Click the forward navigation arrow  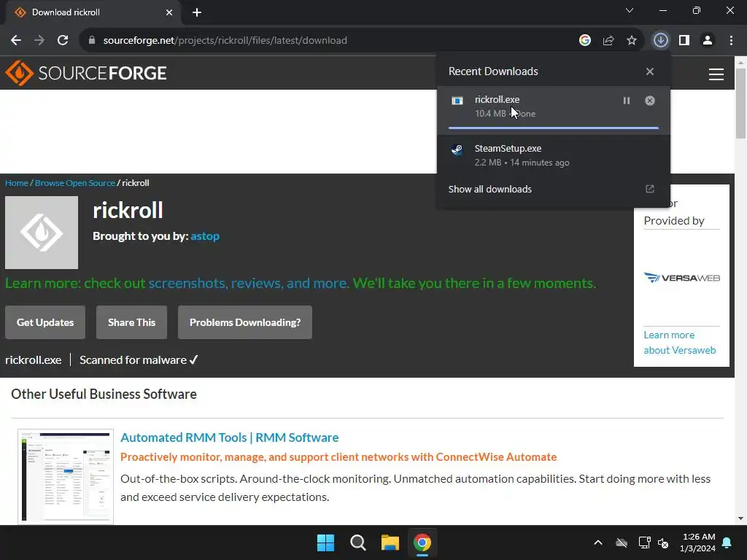click(x=39, y=41)
